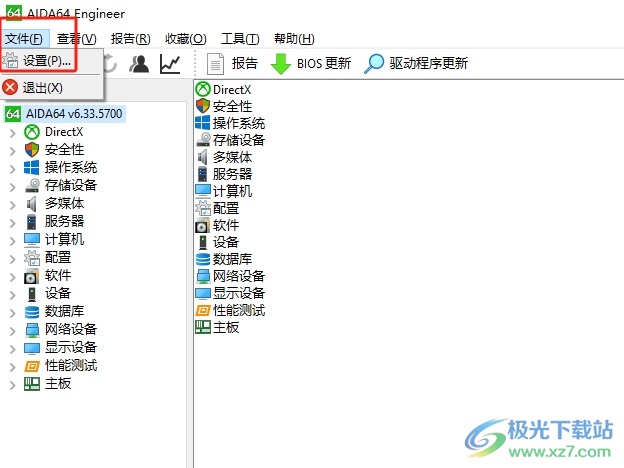Viewport: 624px width, 468px height.
Task: Expand the 数据库 tree node
Action: click(x=13, y=312)
